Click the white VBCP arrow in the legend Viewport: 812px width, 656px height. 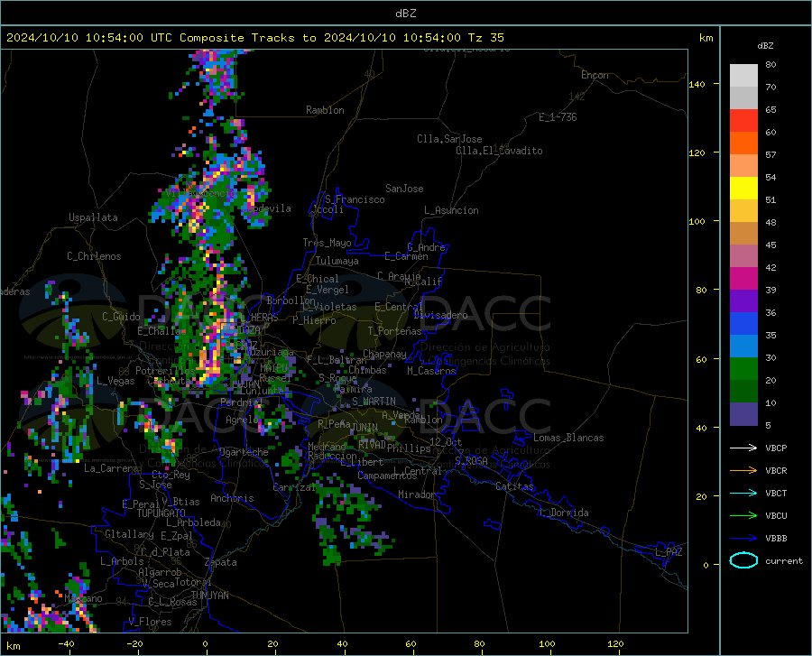point(743,448)
